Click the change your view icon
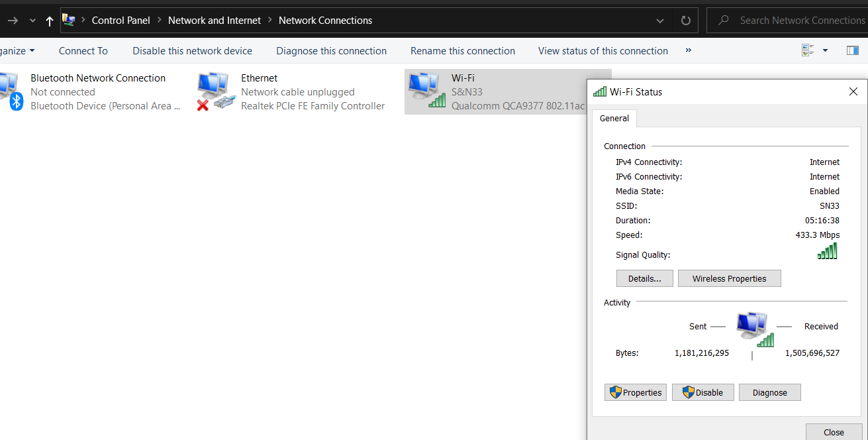 pyautogui.click(x=807, y=50)
